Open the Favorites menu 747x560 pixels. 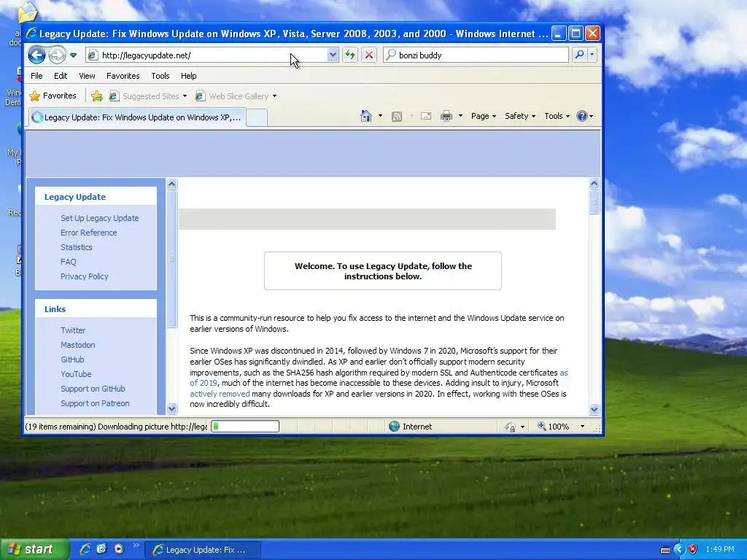coord(123,76)
